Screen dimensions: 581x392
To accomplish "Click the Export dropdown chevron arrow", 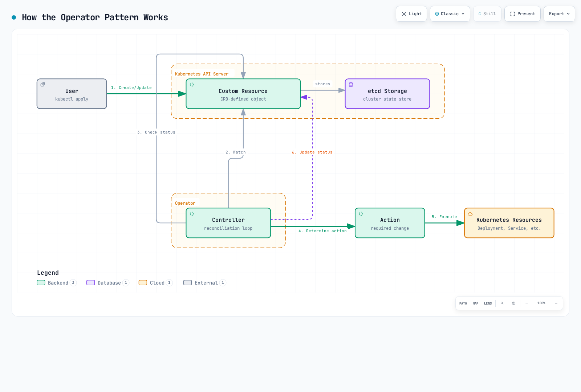I will (568, 14).
